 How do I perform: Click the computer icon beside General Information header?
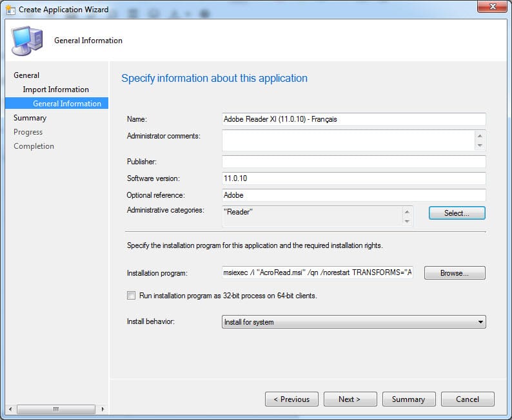click(x=27, y=41)
